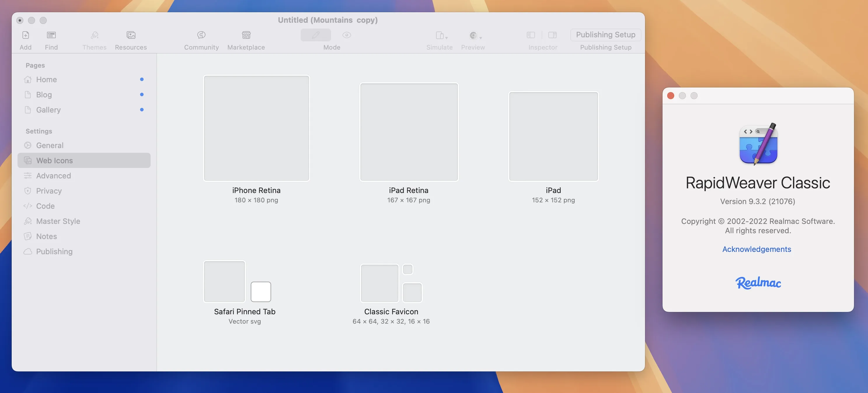This screenshot has height=393, width=868.
Task: Click the Settings section header
Action: [x=39, y=131]
